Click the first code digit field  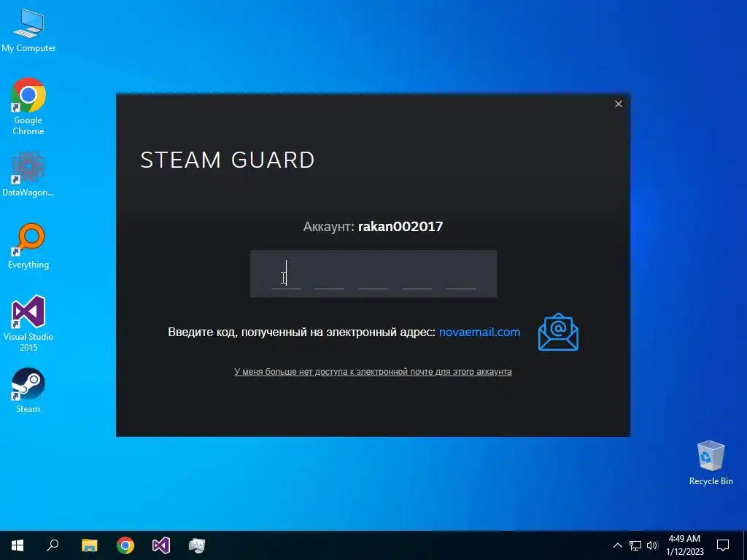286,275
